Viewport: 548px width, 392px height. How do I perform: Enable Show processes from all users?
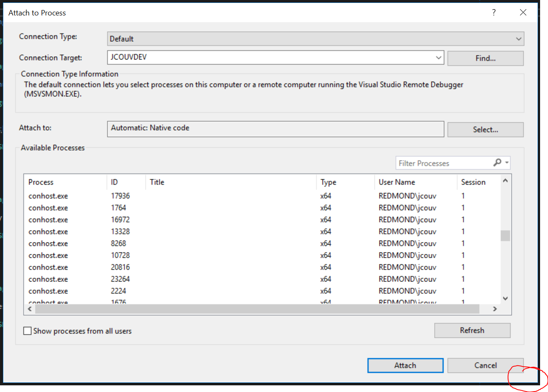(x=27, y=330)
